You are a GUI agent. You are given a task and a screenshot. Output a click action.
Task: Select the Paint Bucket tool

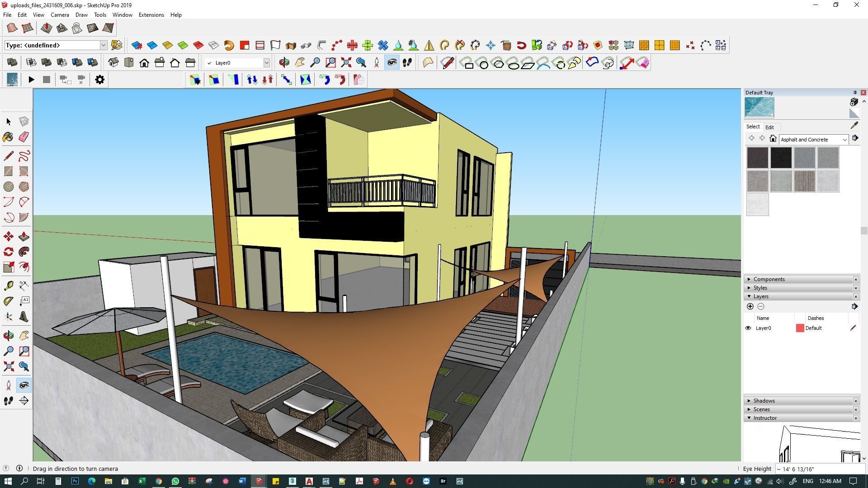(x=8, y=137)
